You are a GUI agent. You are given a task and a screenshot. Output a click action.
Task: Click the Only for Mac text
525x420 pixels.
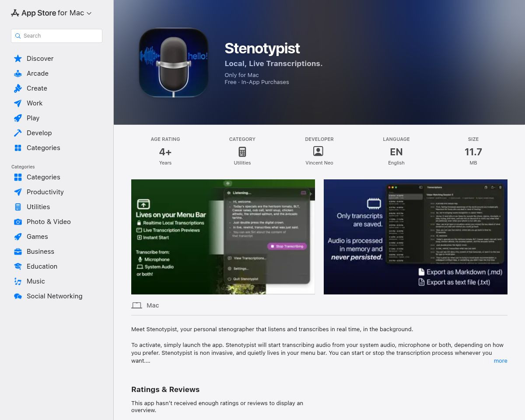(241, 75)
